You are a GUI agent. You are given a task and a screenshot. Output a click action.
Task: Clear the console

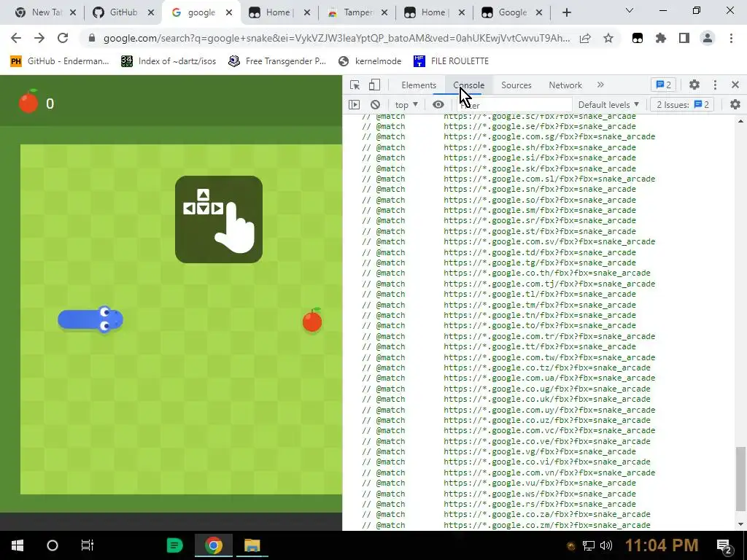tap(376, 105)
